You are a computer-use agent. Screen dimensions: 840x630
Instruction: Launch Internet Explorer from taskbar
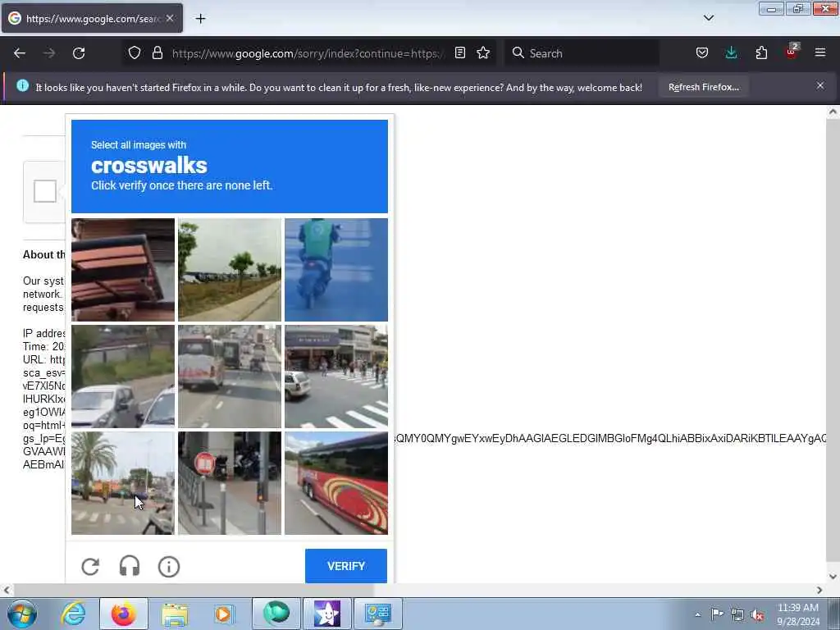click(73, 614)
